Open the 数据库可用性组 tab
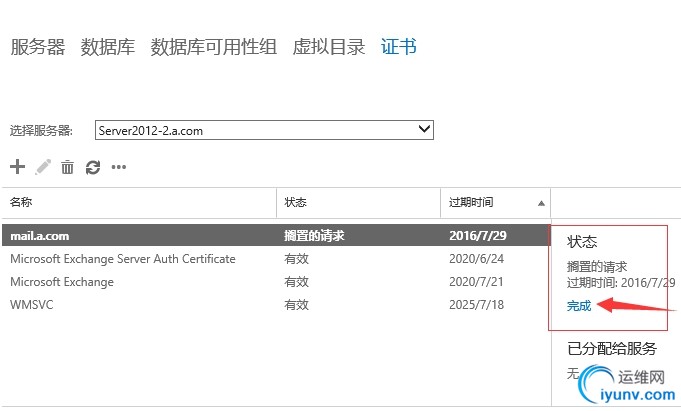 214,46
